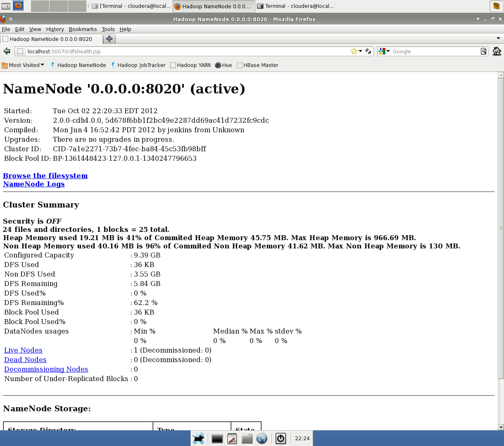Click the Firefox back arrow button
Image resolution: width=504 pixels, height=446 pixels.
[7, 51]
